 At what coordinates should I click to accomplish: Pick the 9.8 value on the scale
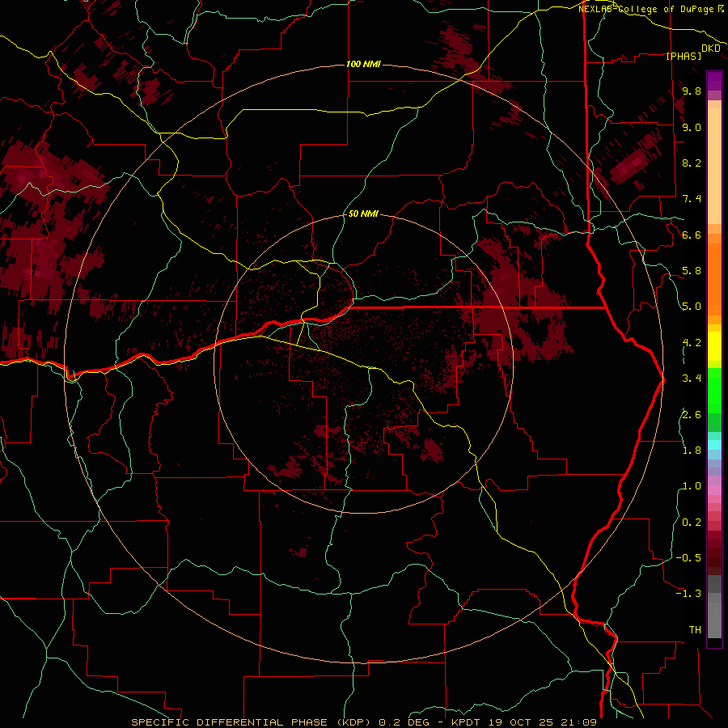(x=692, y=91)
